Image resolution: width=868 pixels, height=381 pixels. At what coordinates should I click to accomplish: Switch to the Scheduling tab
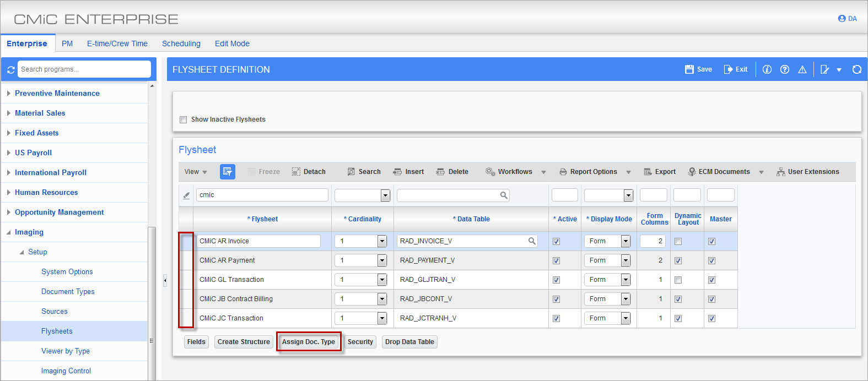181,43
